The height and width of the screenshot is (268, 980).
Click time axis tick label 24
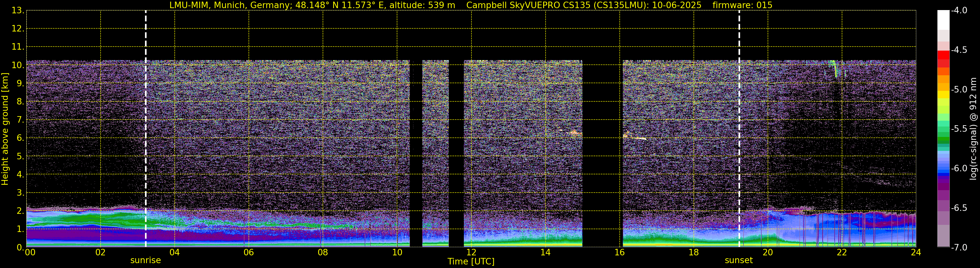pyautogui.click(x=916, y=252)
